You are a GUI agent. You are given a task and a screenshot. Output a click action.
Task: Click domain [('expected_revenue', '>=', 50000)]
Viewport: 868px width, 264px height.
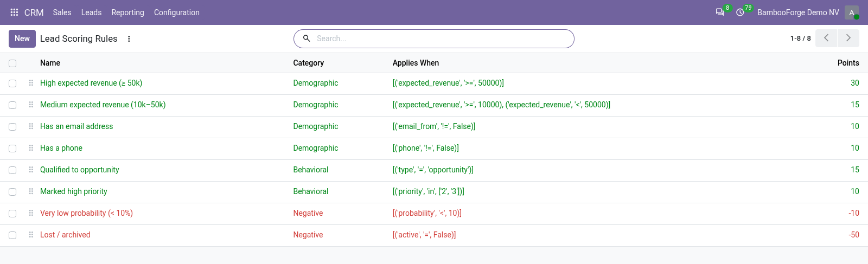(x=448, y=83)
